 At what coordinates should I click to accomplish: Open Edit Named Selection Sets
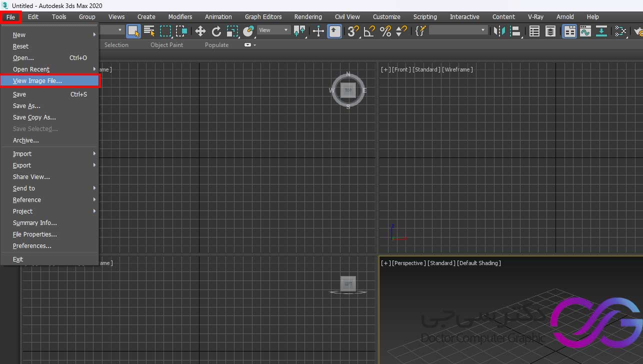point(420,31)
